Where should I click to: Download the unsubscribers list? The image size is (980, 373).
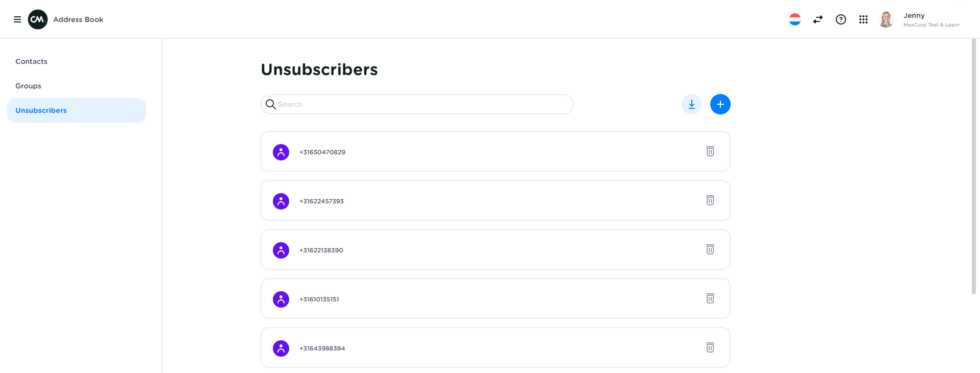tap(692, 104)
